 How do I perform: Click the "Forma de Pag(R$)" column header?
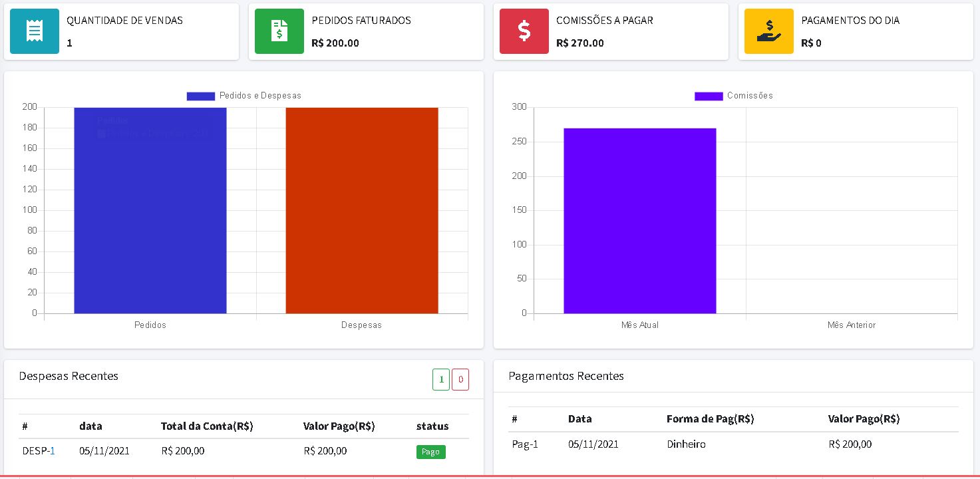[x=710, y=419]
